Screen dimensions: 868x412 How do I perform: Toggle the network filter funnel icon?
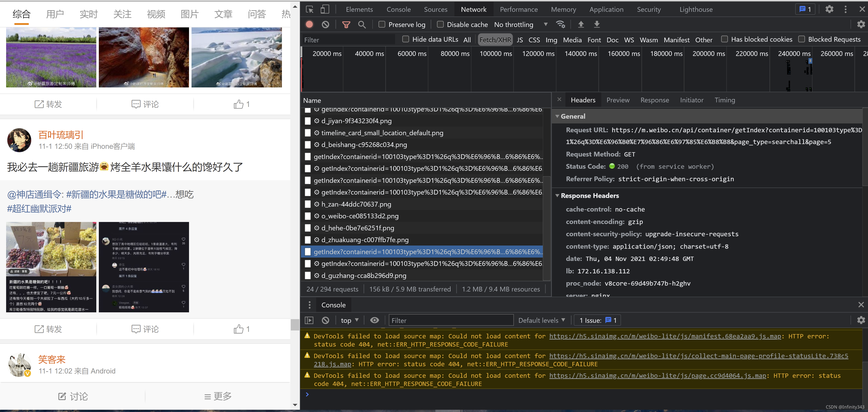tap(346, 24)
